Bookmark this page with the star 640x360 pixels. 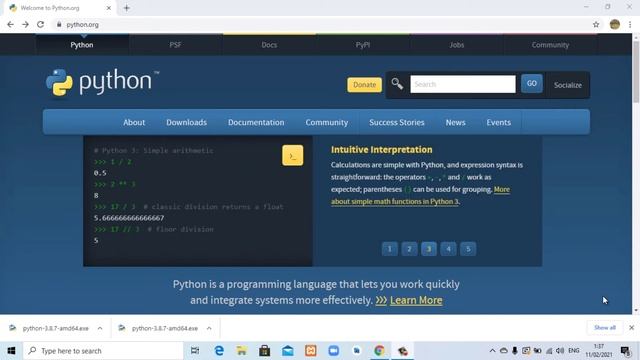click(596, 24)
